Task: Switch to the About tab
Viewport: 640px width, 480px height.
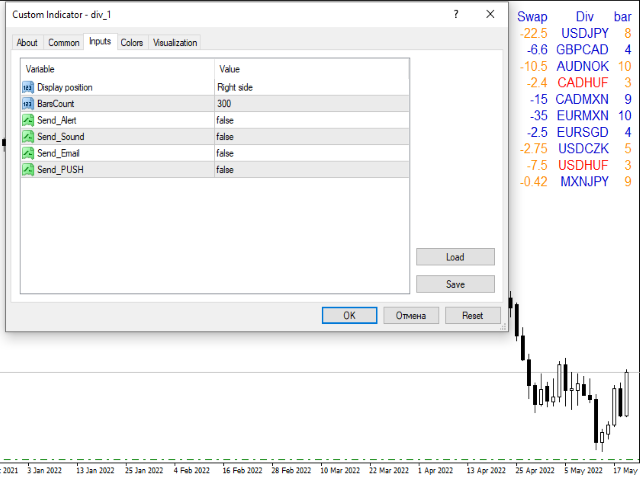Action: click(x=27, y=42)
